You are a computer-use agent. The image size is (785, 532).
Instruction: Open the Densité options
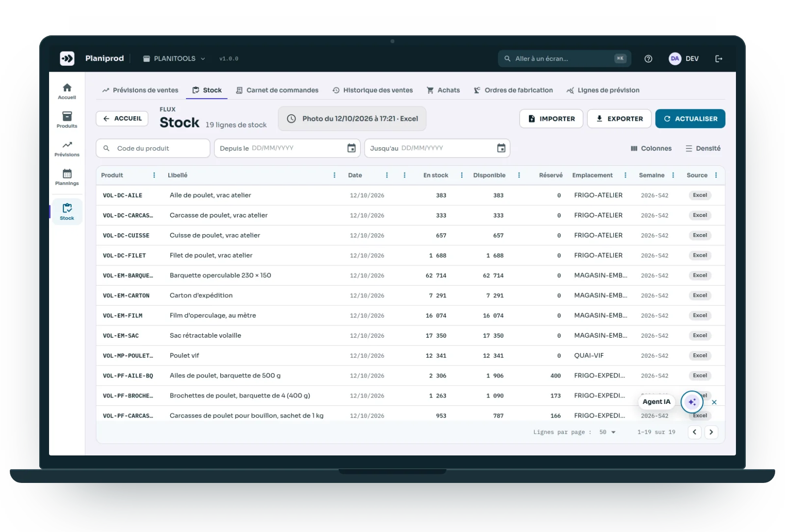click(703, 148)
